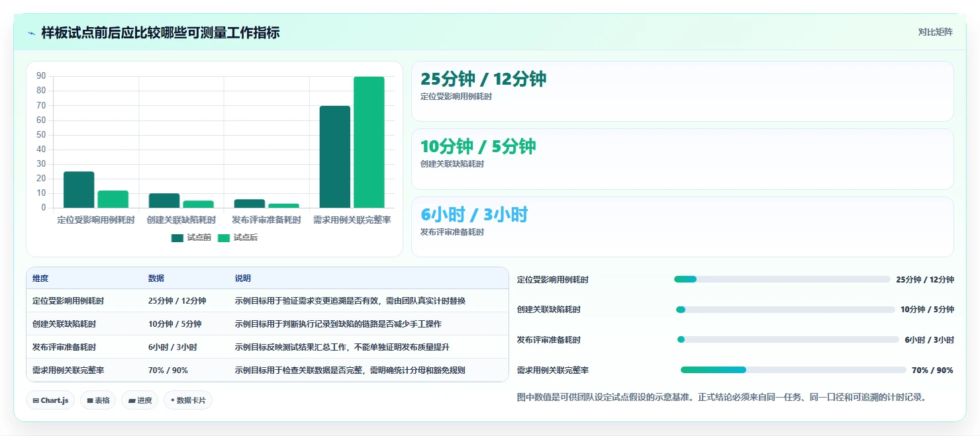
Task: Click the dark 试点前 bar for 定位受影响用例耗时
Action: point(79,190)
